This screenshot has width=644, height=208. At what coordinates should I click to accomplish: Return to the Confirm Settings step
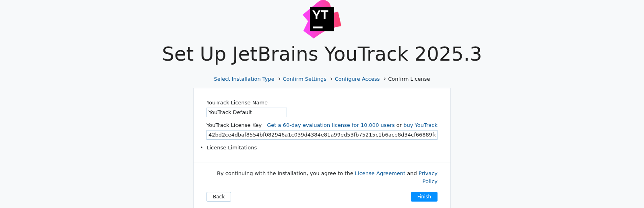click(x=304, y=79)
